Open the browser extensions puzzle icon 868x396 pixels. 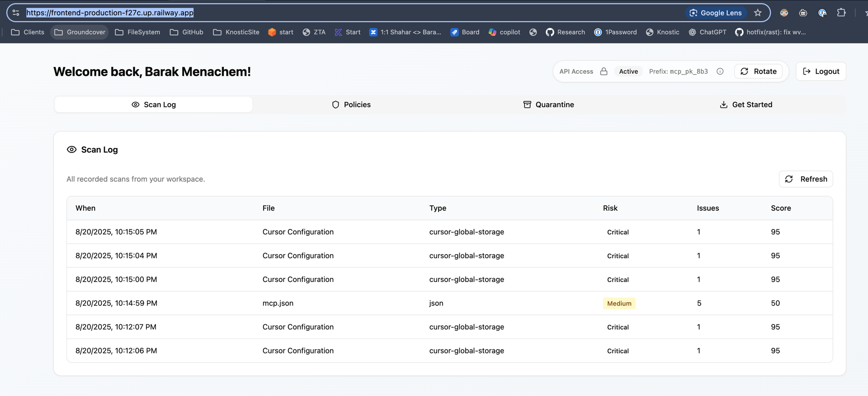pyautogui.click(x=841, y=13)
